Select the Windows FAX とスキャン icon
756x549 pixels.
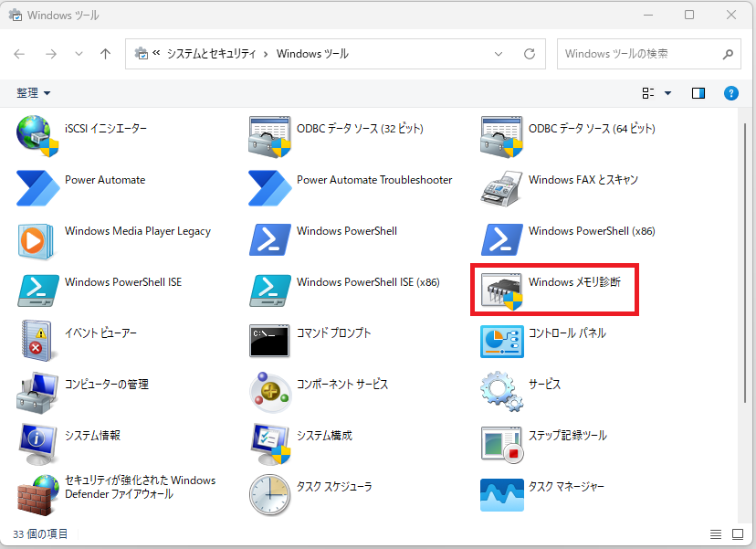501,188
